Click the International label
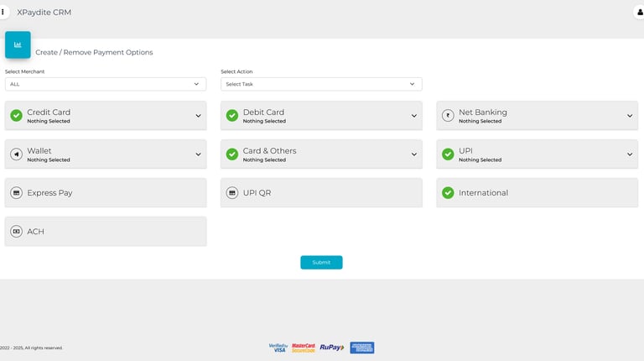The width and height of the screenshot is (644, 361). point(483,193)
